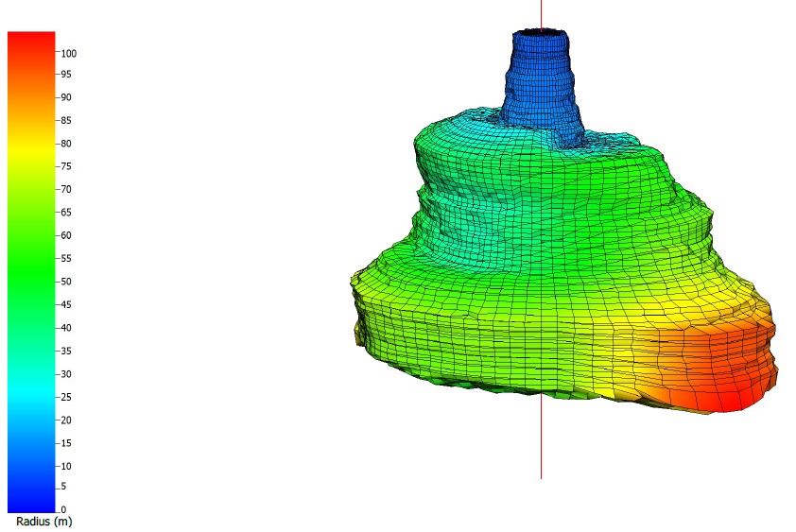This screenshot has height=532, width=796.
Task: Click the dark blue bottom of the color bar
Action: (31, 499)
